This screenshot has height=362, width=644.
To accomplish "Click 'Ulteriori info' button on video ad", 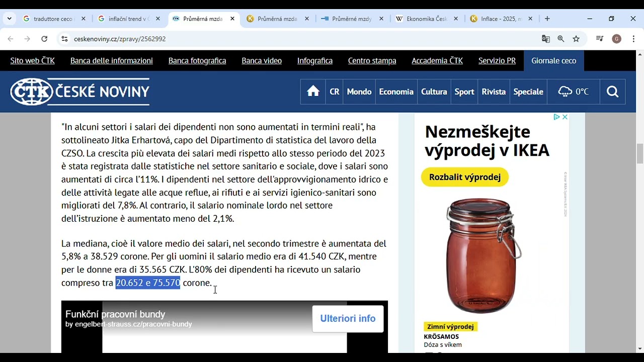I will [x=348, y=319].
